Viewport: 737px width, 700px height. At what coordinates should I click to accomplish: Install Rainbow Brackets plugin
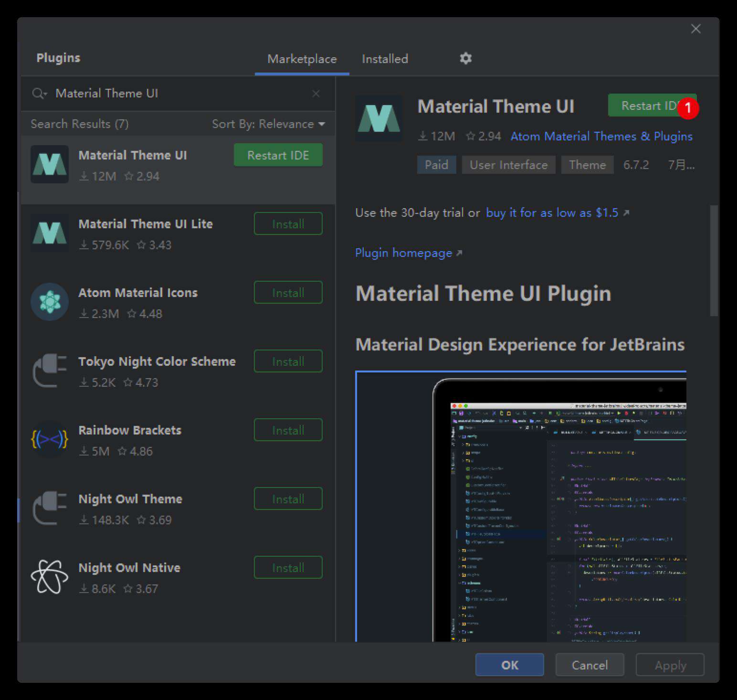coord(288,430)
